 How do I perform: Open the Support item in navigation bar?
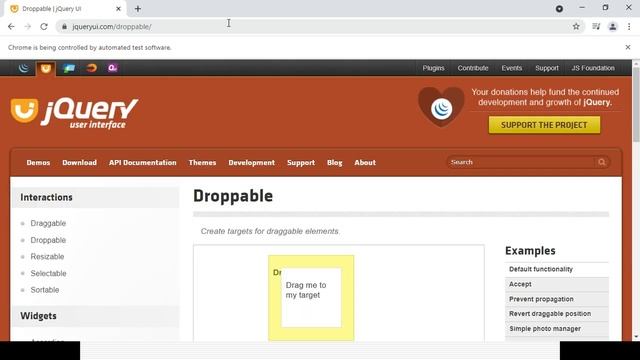[301, 162]
